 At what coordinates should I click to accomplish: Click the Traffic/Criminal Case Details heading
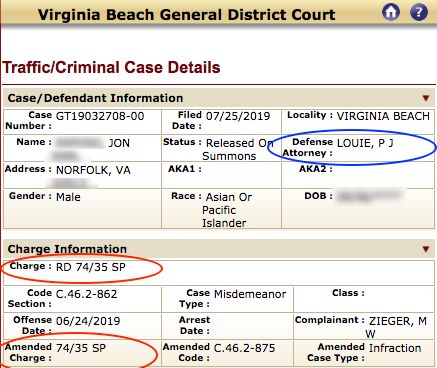(x=111, y=67)
